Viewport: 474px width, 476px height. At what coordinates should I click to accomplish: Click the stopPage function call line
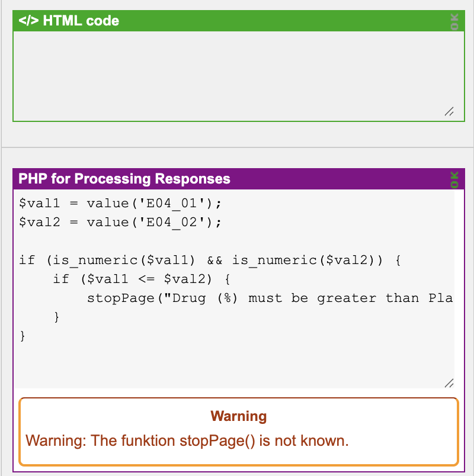coord(270,298)
